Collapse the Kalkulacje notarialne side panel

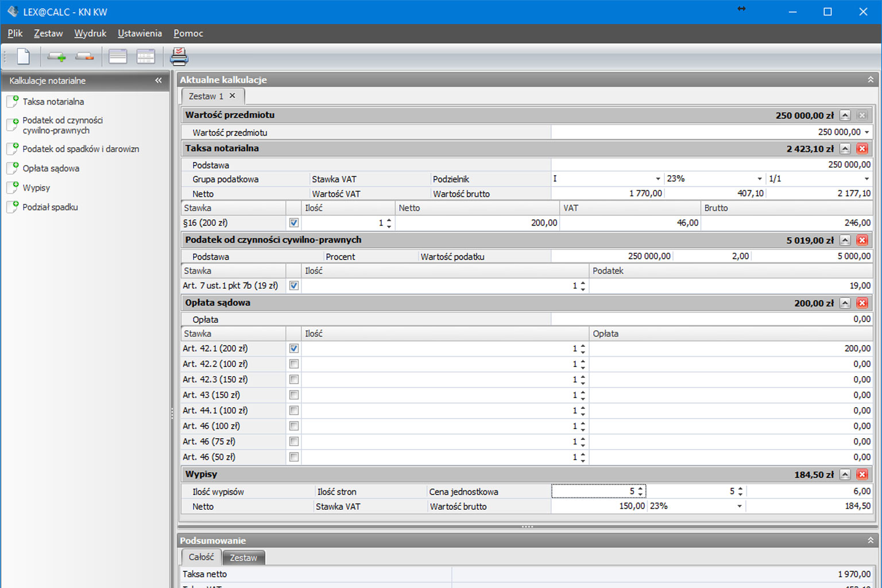(158, 80)
